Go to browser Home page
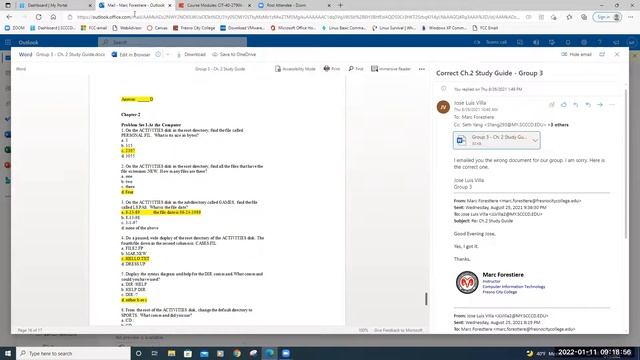 [x=53, y=17]
